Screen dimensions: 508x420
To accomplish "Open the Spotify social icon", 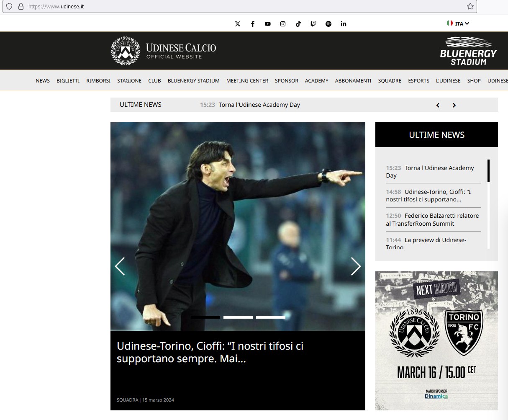I will [x=328, y=24].
